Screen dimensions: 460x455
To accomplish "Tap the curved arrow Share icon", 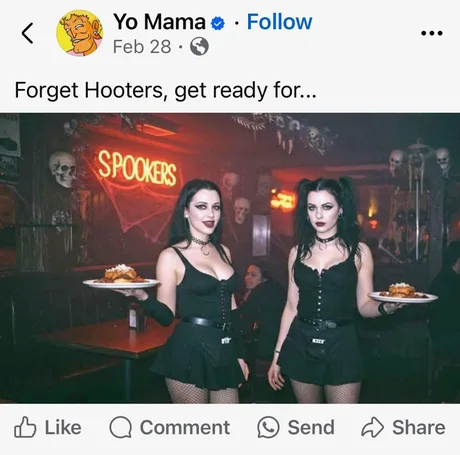I will 372,427.
